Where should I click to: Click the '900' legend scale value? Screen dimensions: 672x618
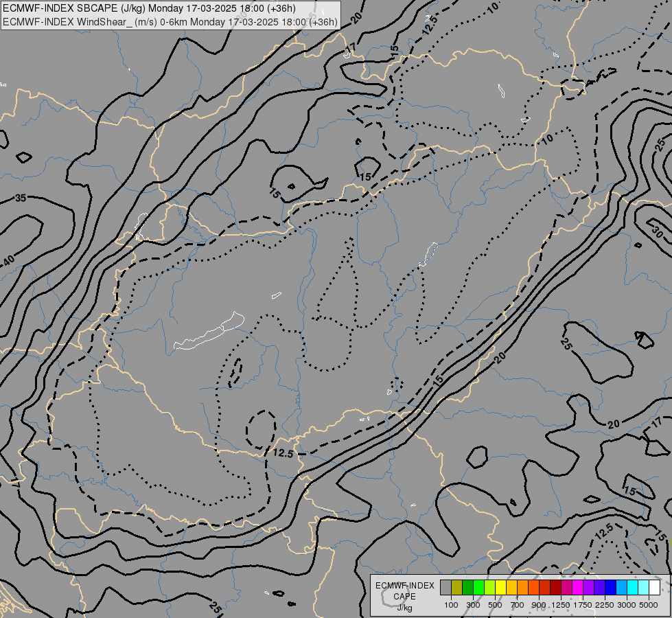pyautogui.click(x=539, y=605)
